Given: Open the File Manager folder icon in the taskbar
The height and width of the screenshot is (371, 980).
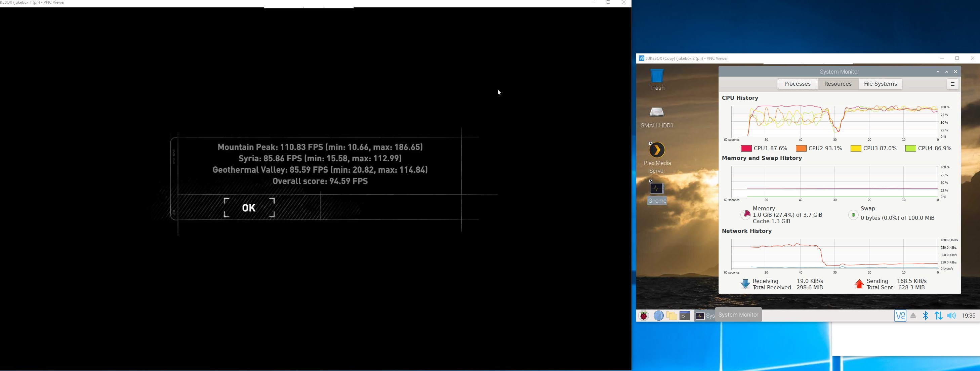Looking at the screenshot, I should point(672,316).
